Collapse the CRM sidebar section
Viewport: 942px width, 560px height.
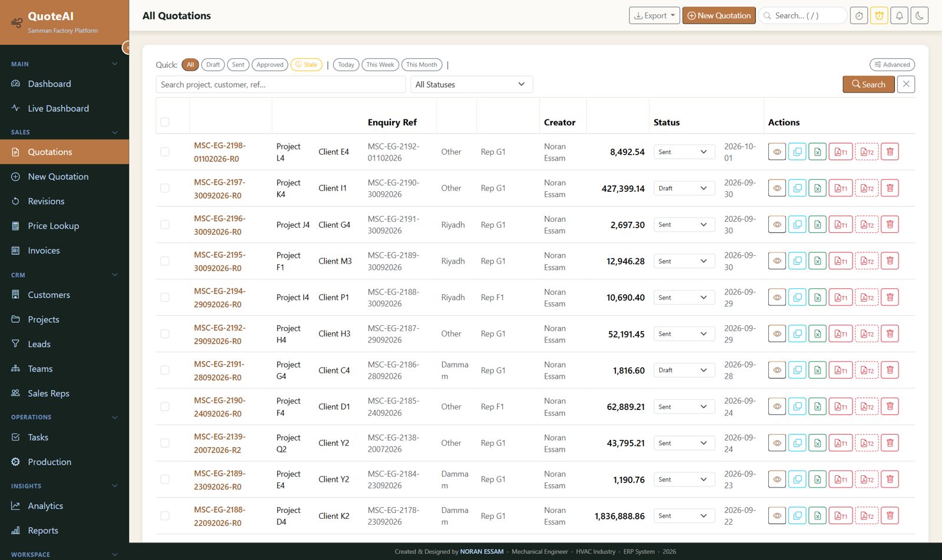tap(65, 275)
